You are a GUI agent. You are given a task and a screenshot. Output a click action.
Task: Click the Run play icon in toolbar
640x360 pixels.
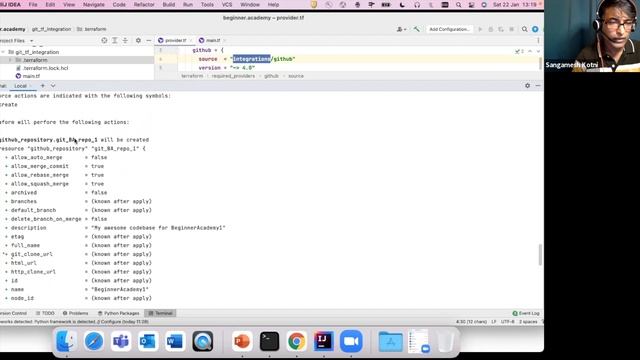pyautogui.click(x=480, y=29)
